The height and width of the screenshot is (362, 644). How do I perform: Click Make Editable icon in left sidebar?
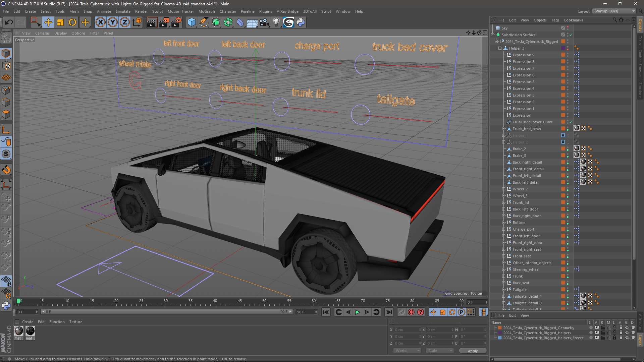(6, 38)
